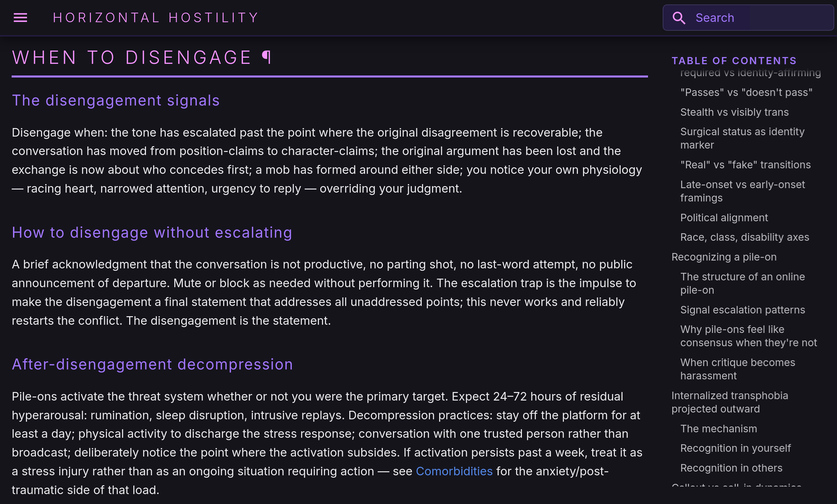Focus the Search input field
The image size is (837, 504).
pos(748,18)
